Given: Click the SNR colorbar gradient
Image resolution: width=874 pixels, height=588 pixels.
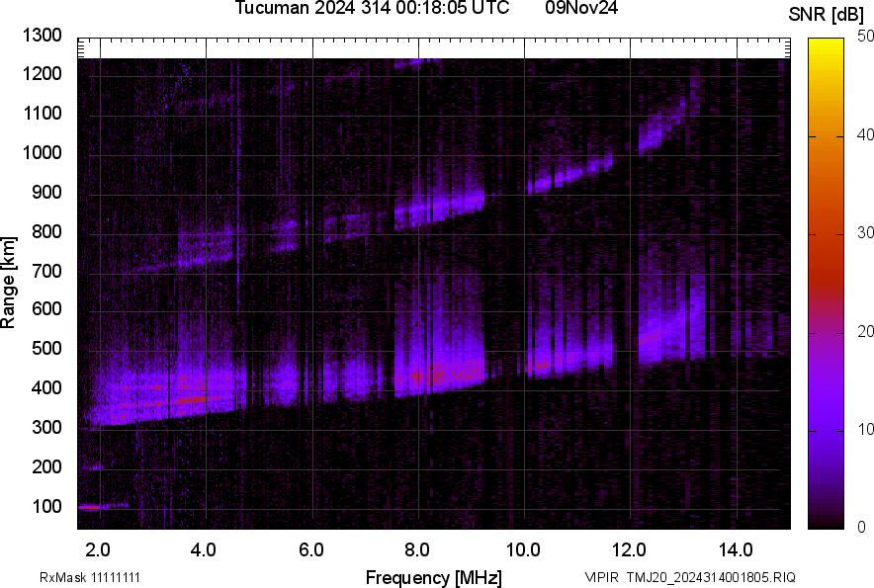Looking at the screenshot, I should (x=826, y=284).
